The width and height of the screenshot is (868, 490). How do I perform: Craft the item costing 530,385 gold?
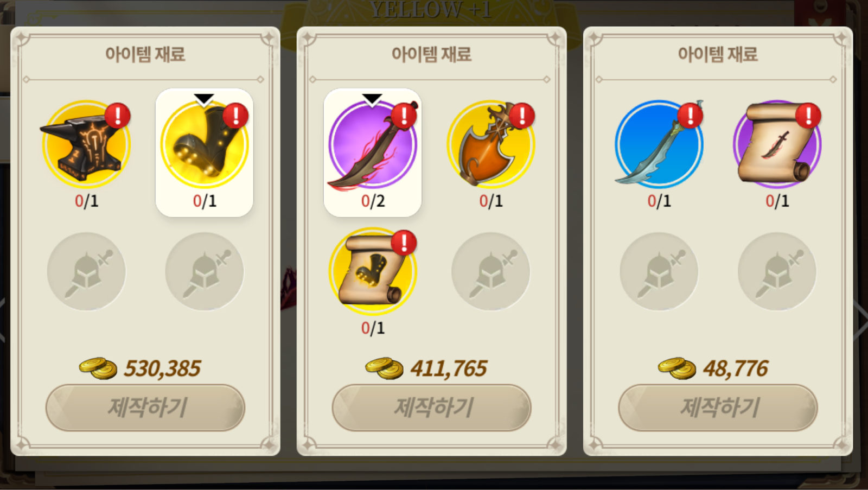tap(145, 408)
